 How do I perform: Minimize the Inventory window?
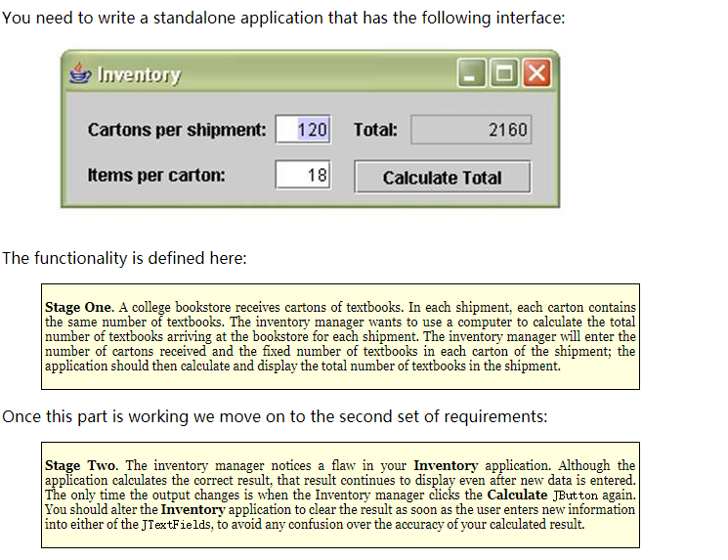471,73
